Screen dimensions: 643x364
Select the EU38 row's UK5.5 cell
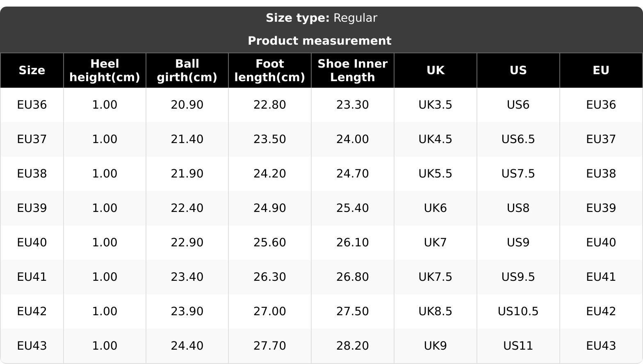(x=435, y=174)
